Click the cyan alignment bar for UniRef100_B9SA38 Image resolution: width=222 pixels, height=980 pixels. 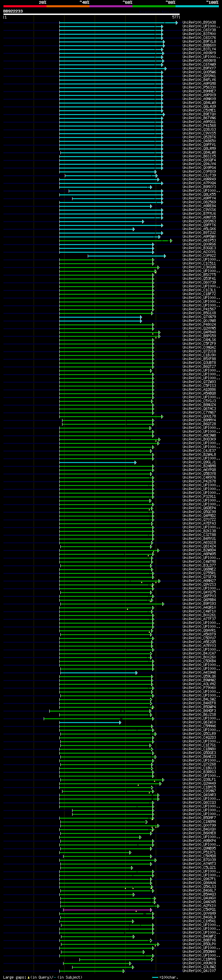[118, 23]
